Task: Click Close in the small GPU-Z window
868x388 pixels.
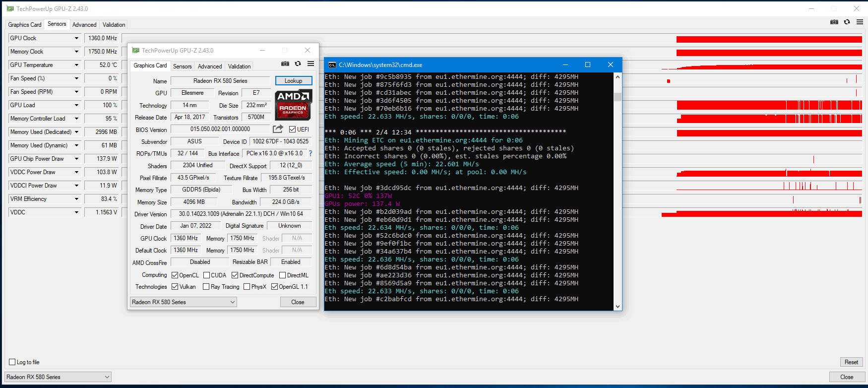Action: pos(298,302)
